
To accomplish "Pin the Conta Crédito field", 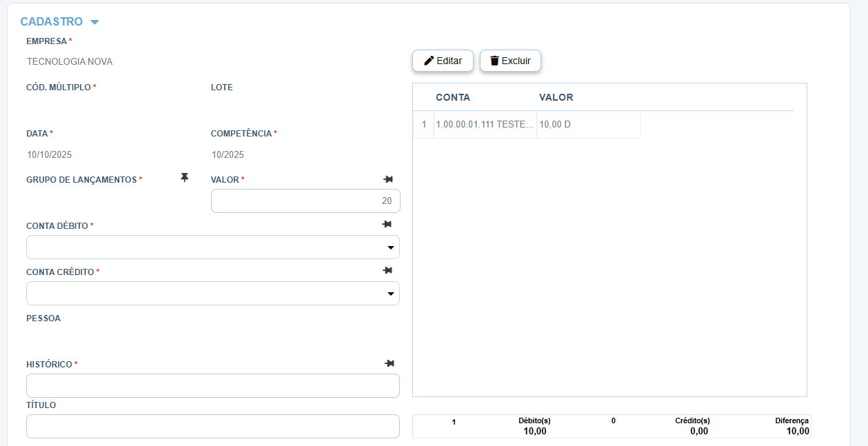I will coord(387,271).
